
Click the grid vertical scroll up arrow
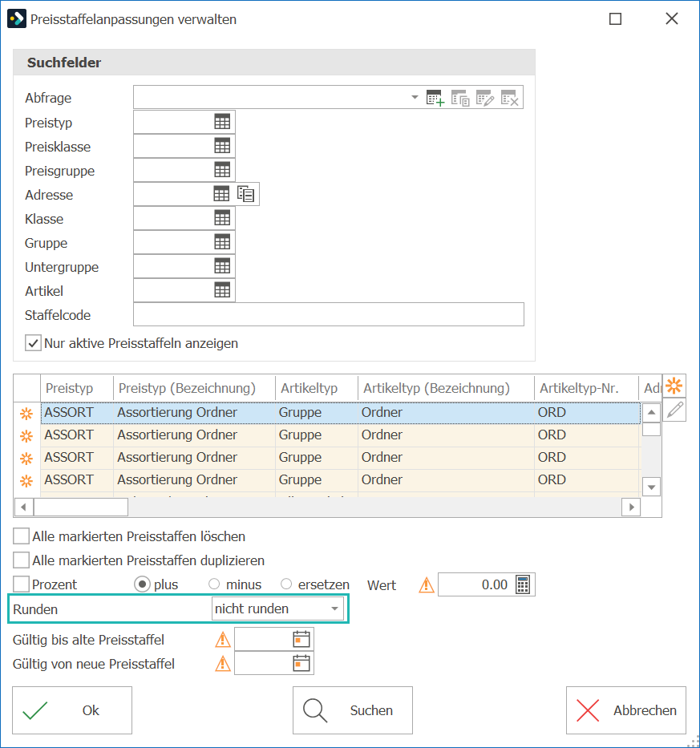[x=651, y=412]
